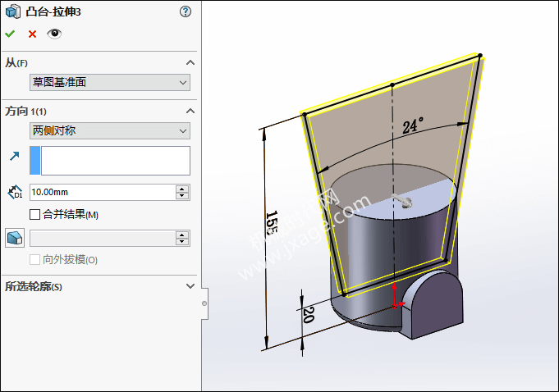The width and height of the screenshot is (559, 392).
Task: Open help via the question mark icon
Action: pos(185,11)
